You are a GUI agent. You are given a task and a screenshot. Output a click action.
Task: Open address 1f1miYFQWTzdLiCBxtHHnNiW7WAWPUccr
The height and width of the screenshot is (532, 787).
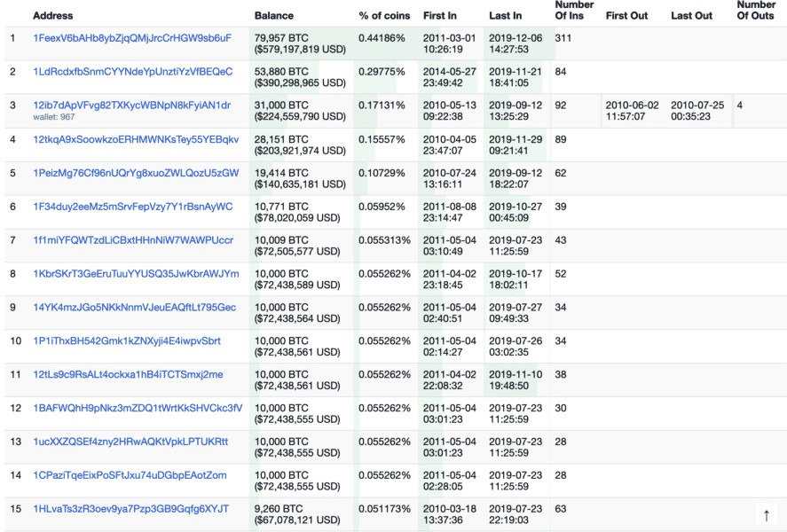[133, 240]
